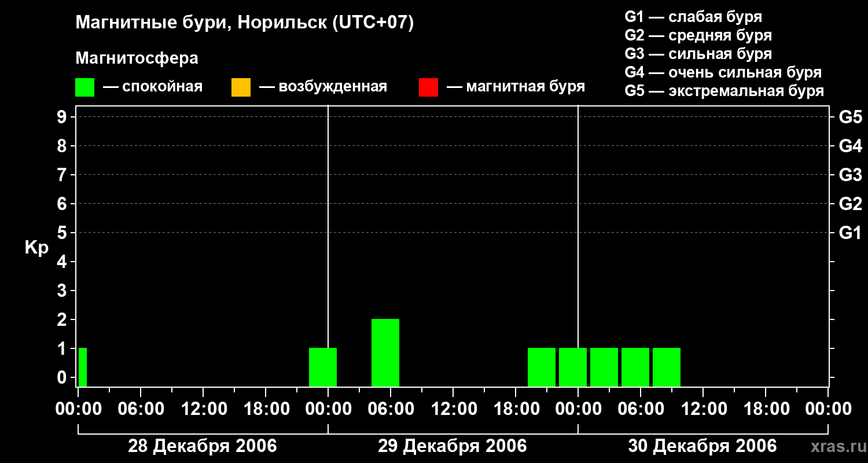
Task: Click the right-axis 'G2' label
Action: point(851,204)
